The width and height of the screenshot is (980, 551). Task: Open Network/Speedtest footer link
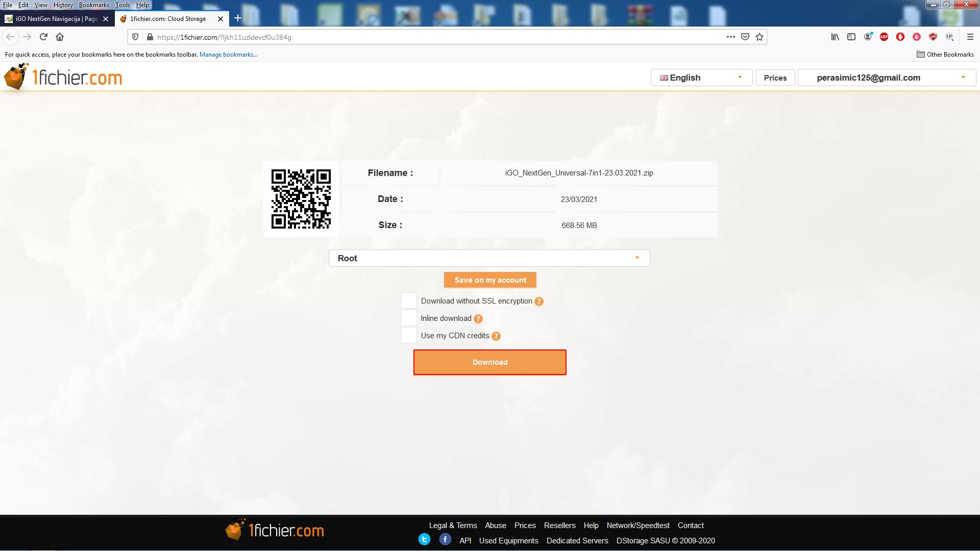(638, 525)
